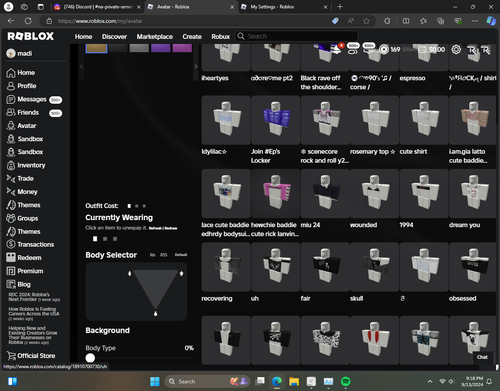
Task: Open Redeem in the sidebar
Action: (x=24, y=258)
